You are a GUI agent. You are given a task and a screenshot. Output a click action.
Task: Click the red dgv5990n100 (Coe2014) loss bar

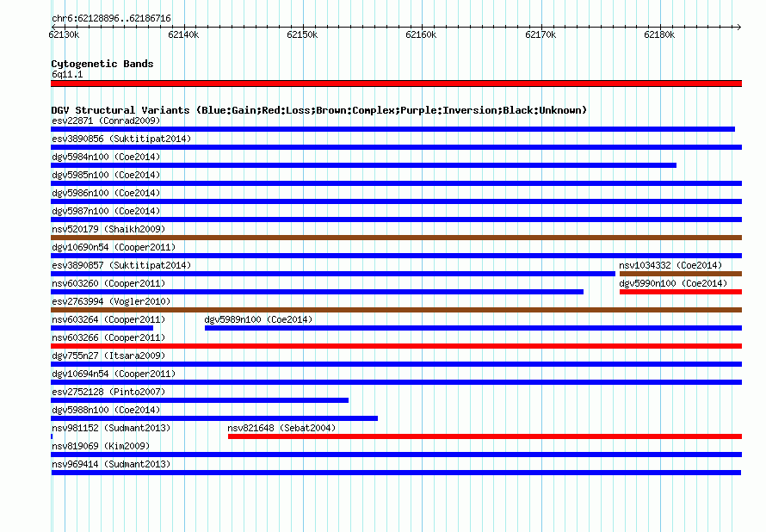pyautogui.click(x=681, y=292)
